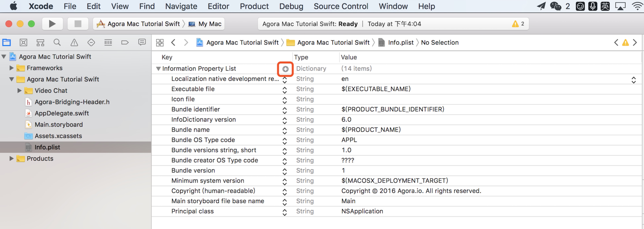Image resolution: width=644 pixels, height=229 pixels.
Task: Select the Minimum system version key
Action: pos(208,181)
